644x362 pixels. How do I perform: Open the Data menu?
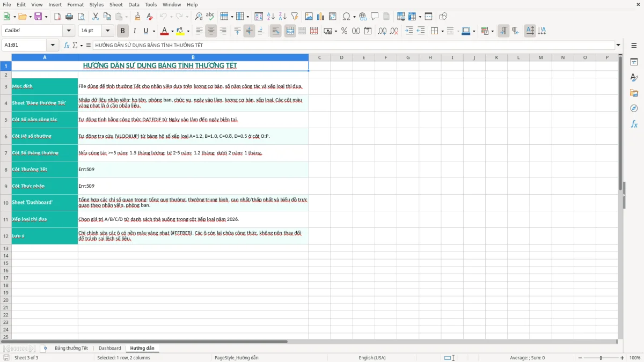134,4
